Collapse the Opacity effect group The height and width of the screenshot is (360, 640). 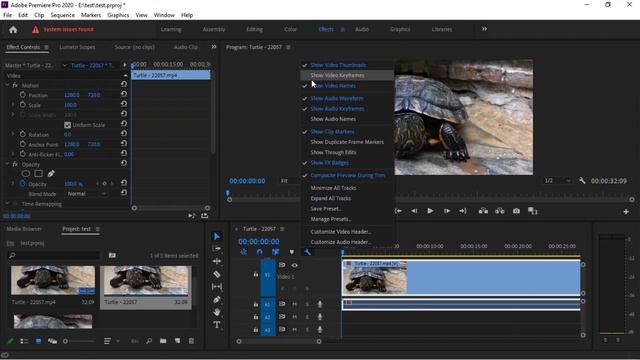[7, 164]
